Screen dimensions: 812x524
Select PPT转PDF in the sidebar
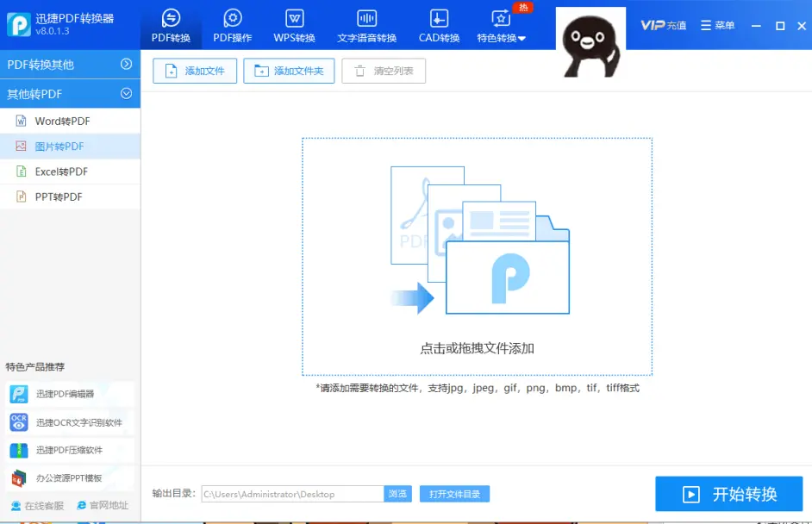pyautogui.click(x=70, y=196)
